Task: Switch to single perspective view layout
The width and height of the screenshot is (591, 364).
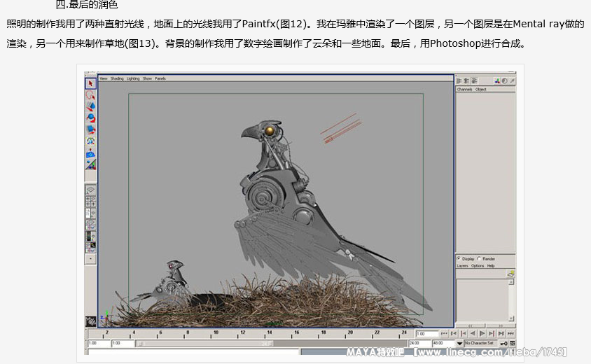Action: [x=90, y=190]
